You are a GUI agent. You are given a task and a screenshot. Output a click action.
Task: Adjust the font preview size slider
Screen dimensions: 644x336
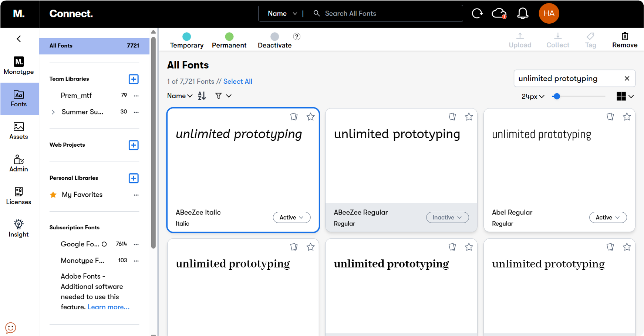(556, 96)
